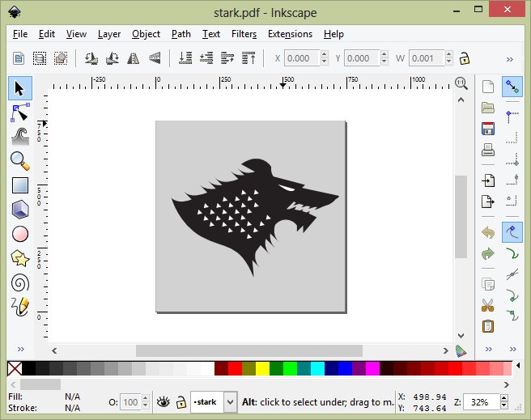The image size is (531, 420).
Task: Flip selection vertically icon
Action: pos(155,58)
